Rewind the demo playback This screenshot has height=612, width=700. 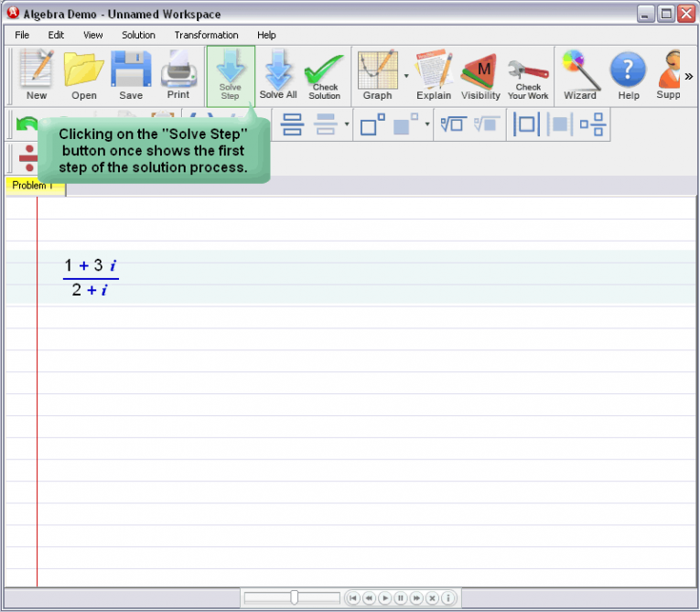tap(369, 597)
